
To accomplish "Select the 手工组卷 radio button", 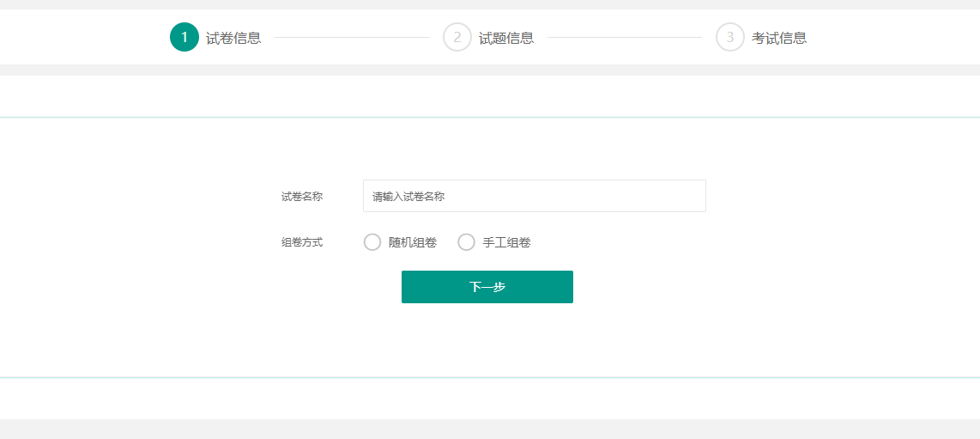I will [x=467, y=242].
